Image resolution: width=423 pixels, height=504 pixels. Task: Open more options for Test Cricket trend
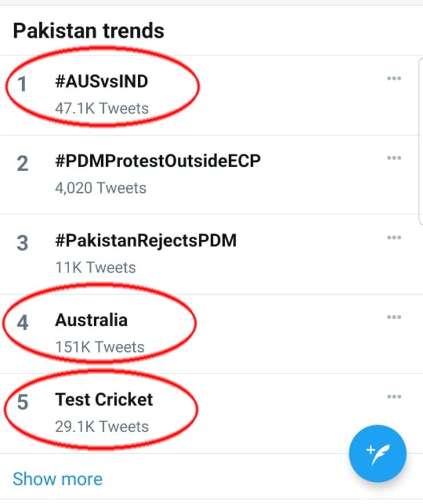click(x=394, y=397)
